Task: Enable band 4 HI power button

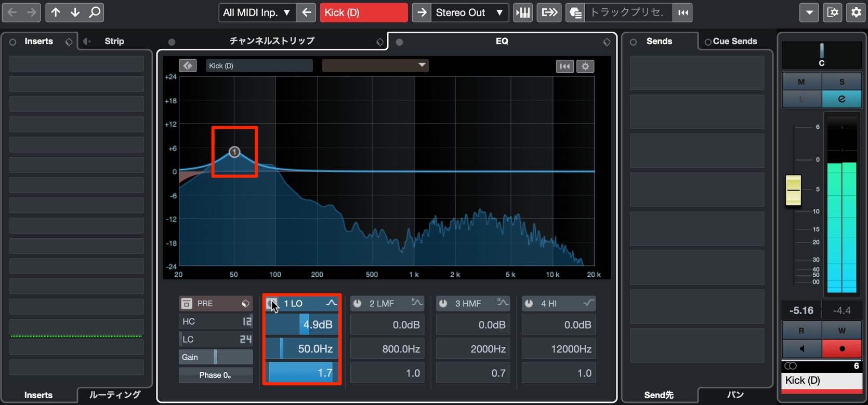Action: point(529,303)
